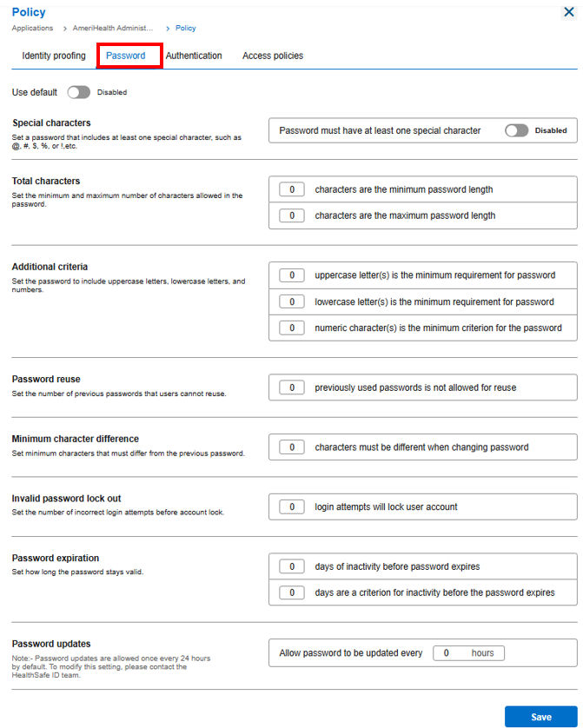Click the days of inactivity expiration field
The height and width of the screenshot is (728, 583).
[x=292, y=566]
